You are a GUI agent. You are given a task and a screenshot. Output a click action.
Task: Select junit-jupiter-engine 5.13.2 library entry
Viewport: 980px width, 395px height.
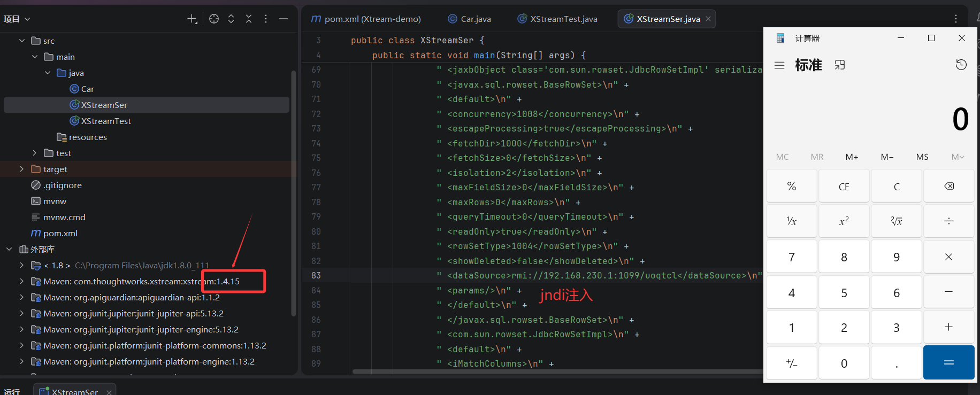tap(135, 329)
